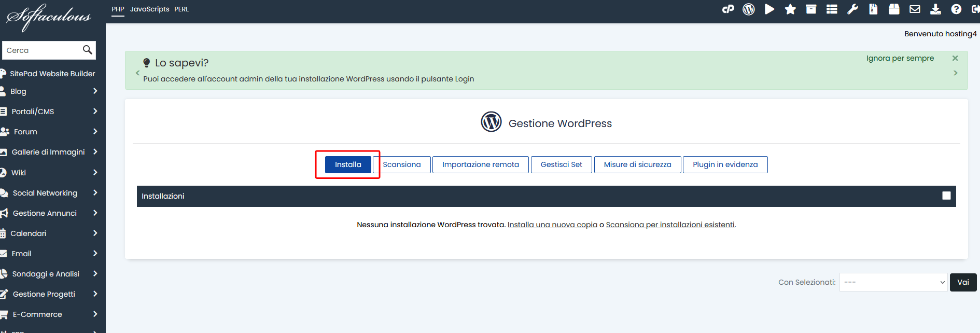This screenshot has height=333, width=980.
Task: Tick the Installazioni select-all checkbox
Action: tap(946, 196)
